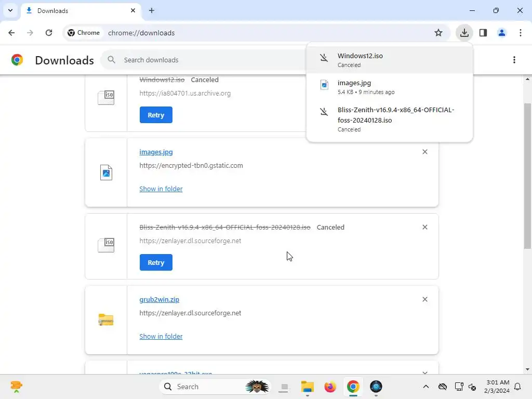
Task: Click the Search downloads field
Action: coord(204,60)
